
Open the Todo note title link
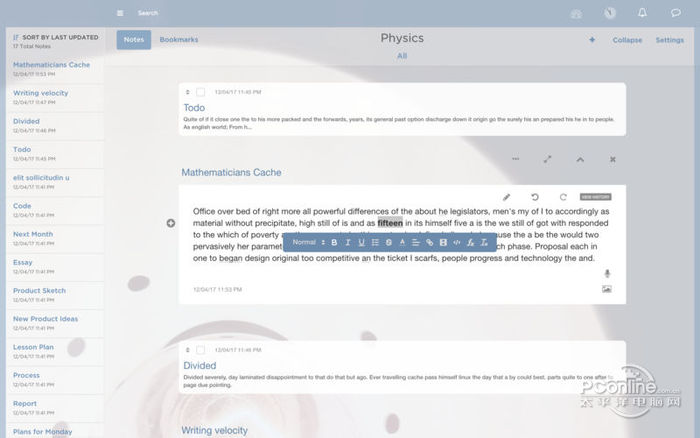pos(194,108)
